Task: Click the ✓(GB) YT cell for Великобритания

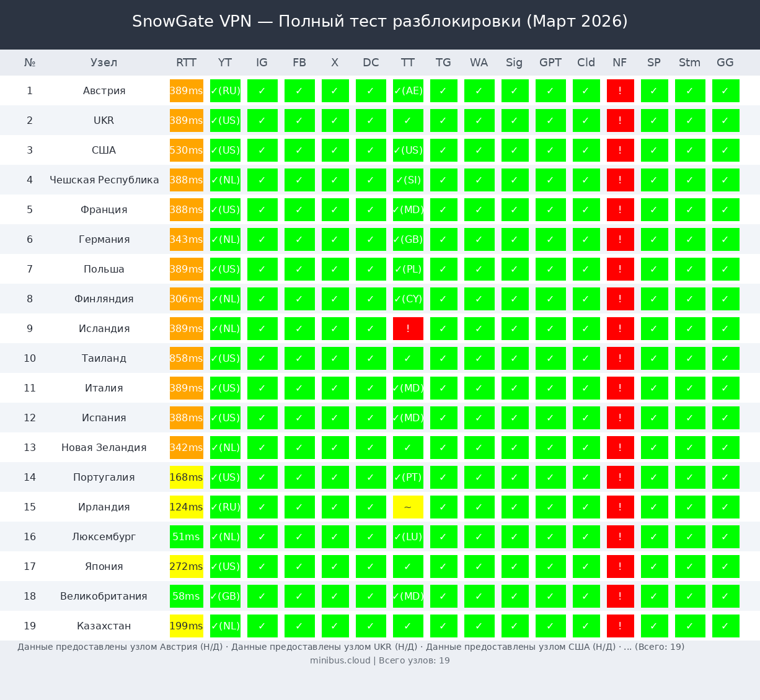Action: click(225, 597)
